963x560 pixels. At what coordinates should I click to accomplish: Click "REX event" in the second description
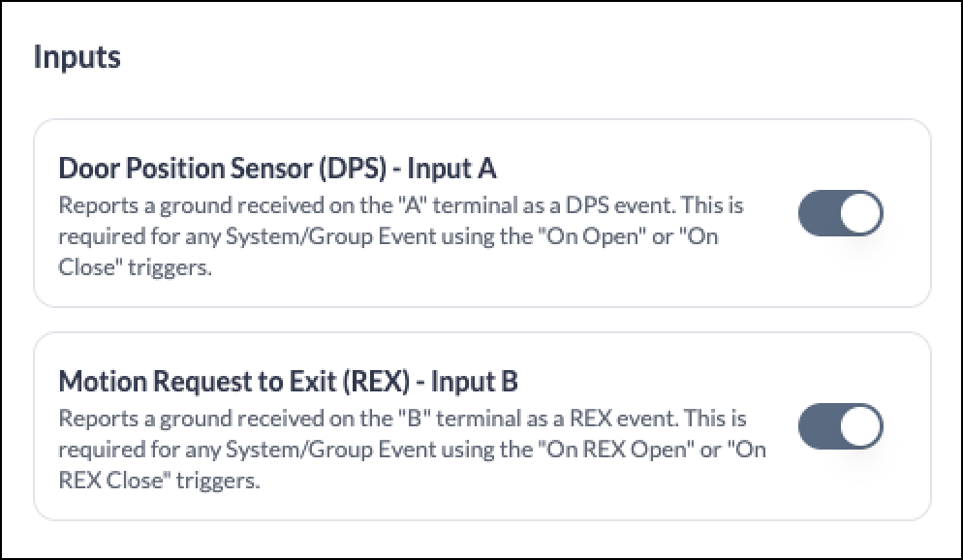click(x=623, y=419)
